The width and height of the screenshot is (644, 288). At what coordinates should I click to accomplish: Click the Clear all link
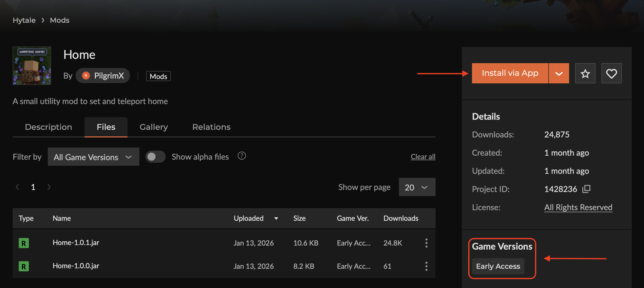point(423,157)
